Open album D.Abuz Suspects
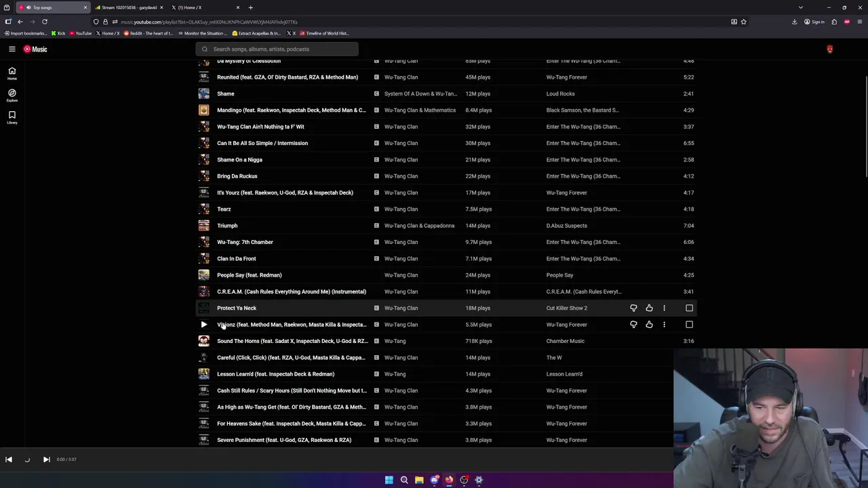This screenshot has width=868, height=488. (567, 226)
